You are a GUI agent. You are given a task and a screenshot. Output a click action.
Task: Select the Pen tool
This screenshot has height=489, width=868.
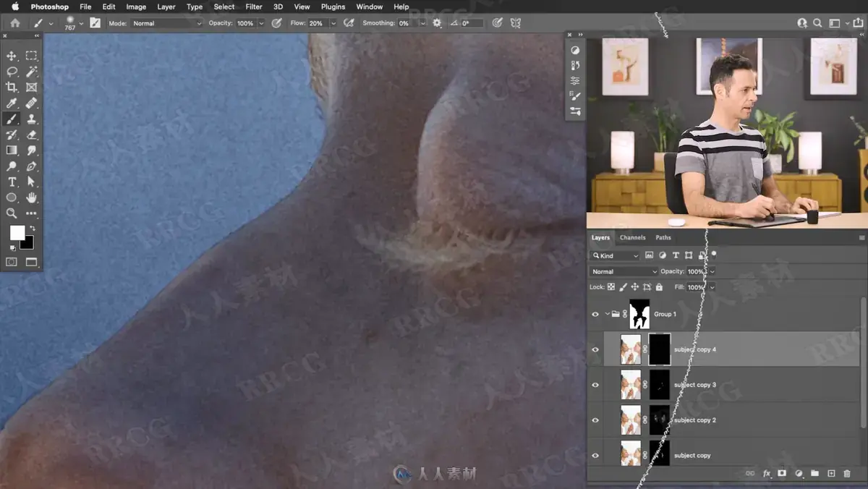coord(31,166)
